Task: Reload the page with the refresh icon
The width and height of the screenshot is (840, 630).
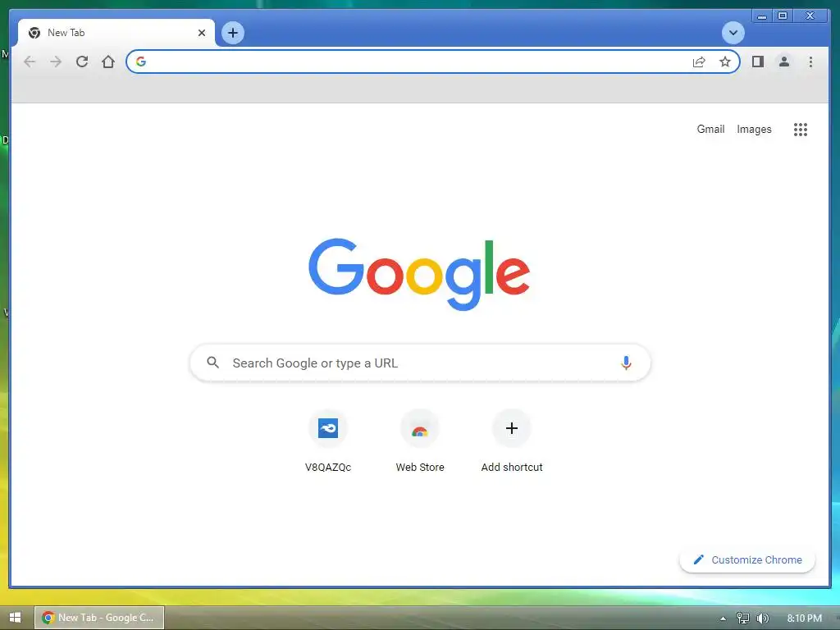Action: tap(82, 62)
